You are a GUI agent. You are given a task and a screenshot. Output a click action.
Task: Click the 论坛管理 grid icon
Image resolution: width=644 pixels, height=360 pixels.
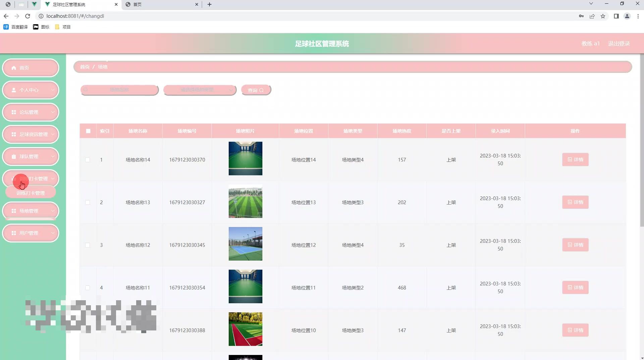pyautogui.click(x=14, y=112)
